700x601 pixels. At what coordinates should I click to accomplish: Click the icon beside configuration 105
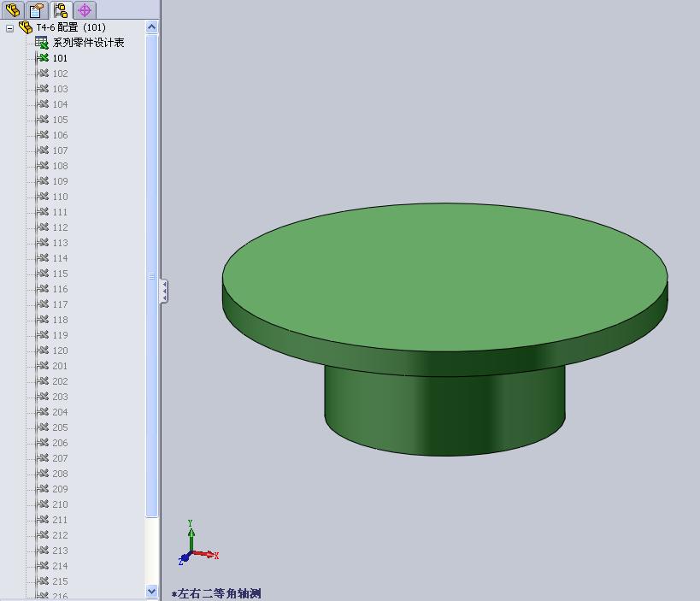pos(43,119)
